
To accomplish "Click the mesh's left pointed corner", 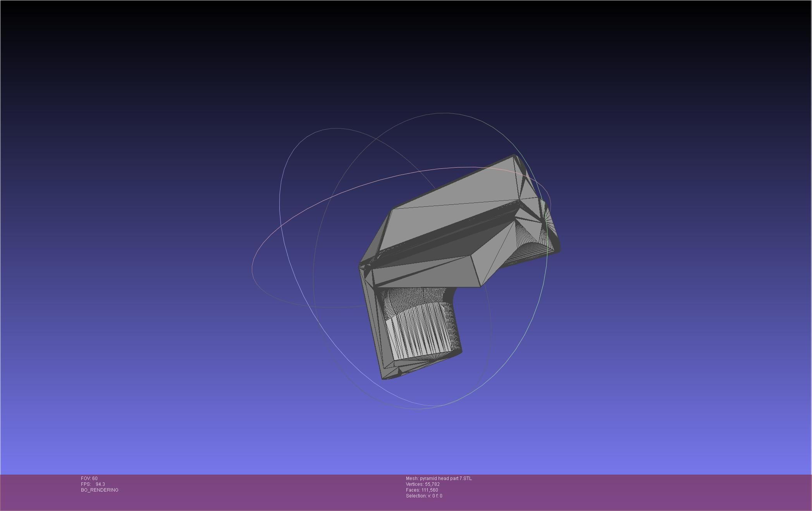I will point(361,266).
